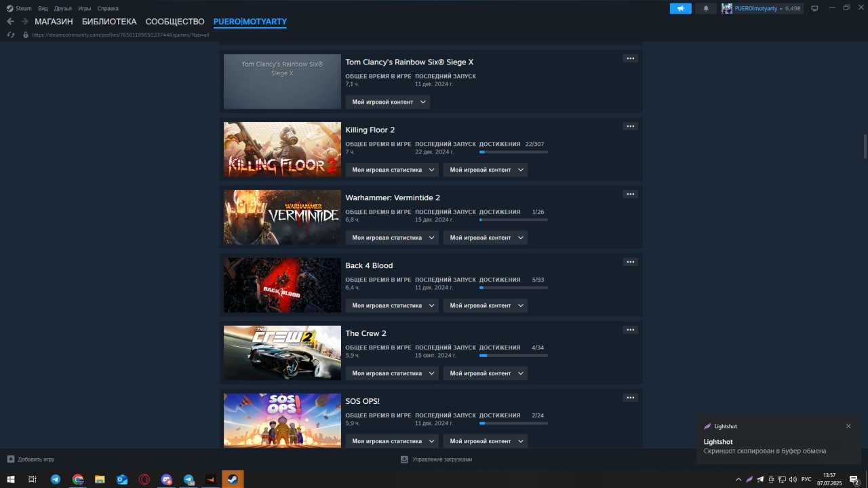Image resolution: width=868 pixels, height=488 pixels.
Task: Open three-dot menu for Killing Floor 2
Action: (x=631, y=126)
